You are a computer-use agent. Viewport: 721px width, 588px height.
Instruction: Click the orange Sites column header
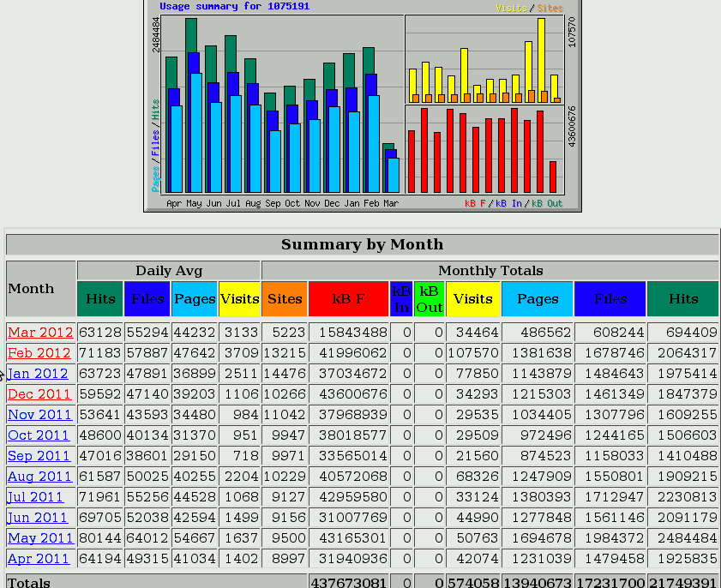click(x=284, y=299)
